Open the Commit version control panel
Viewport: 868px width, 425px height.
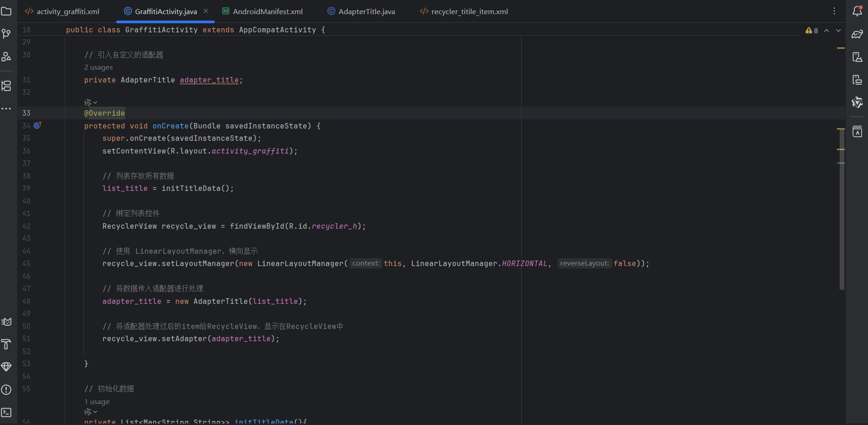tap(6, 34)
